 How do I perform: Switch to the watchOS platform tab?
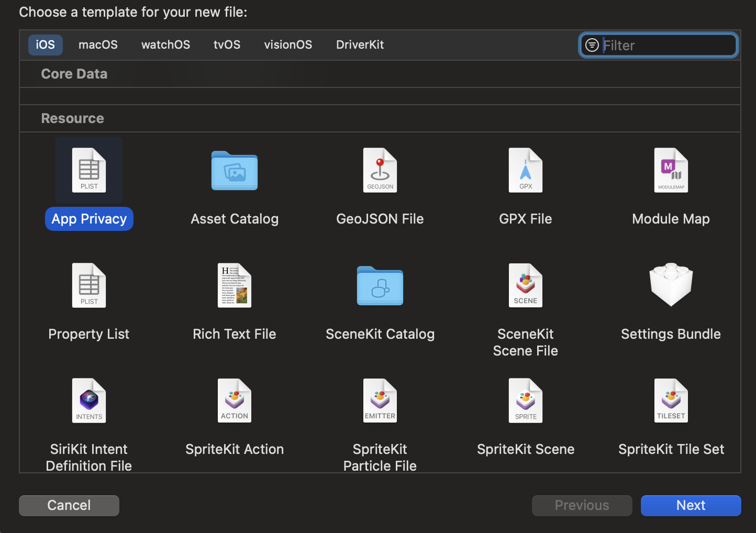click(x=166, y=45)
